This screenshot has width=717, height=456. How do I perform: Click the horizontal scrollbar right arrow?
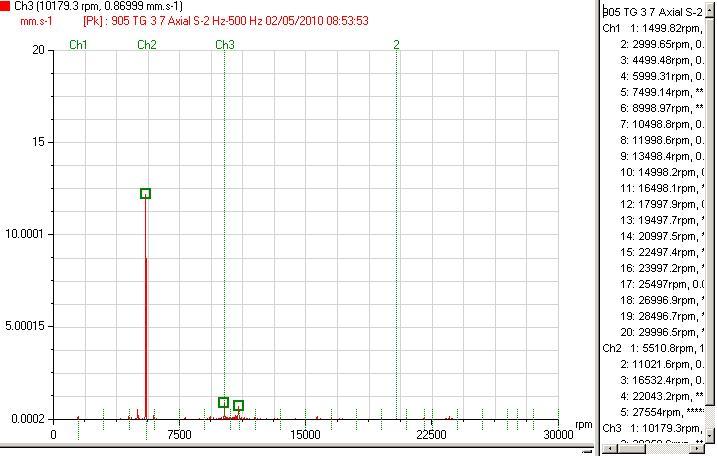point(698,449)
